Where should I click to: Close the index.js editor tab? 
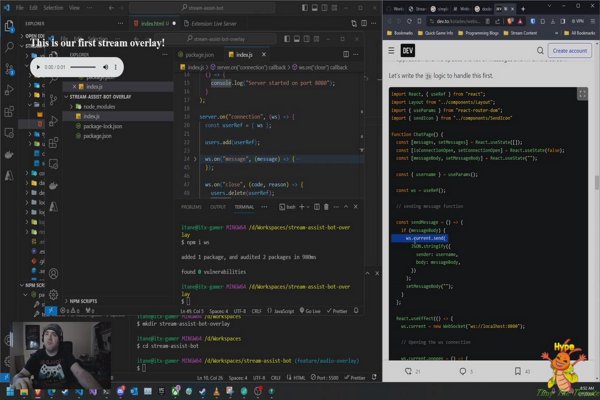(x=264, y=54)
